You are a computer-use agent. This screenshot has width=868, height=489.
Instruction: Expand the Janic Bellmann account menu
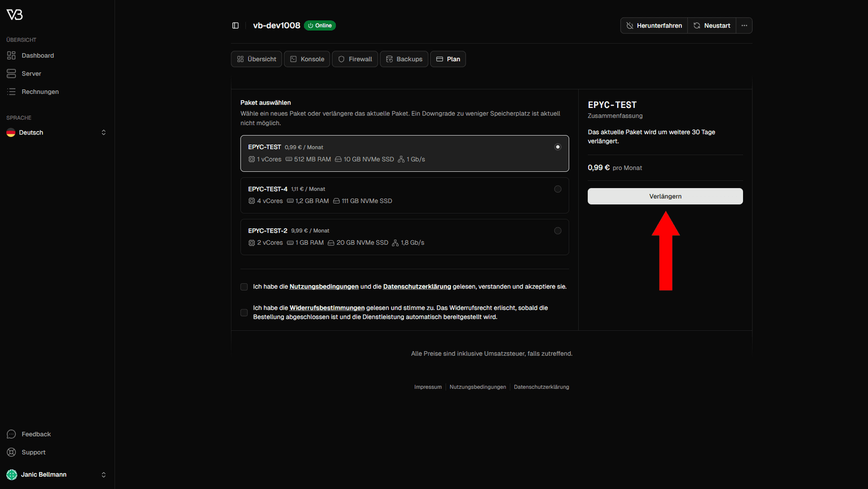coord(57,475)
